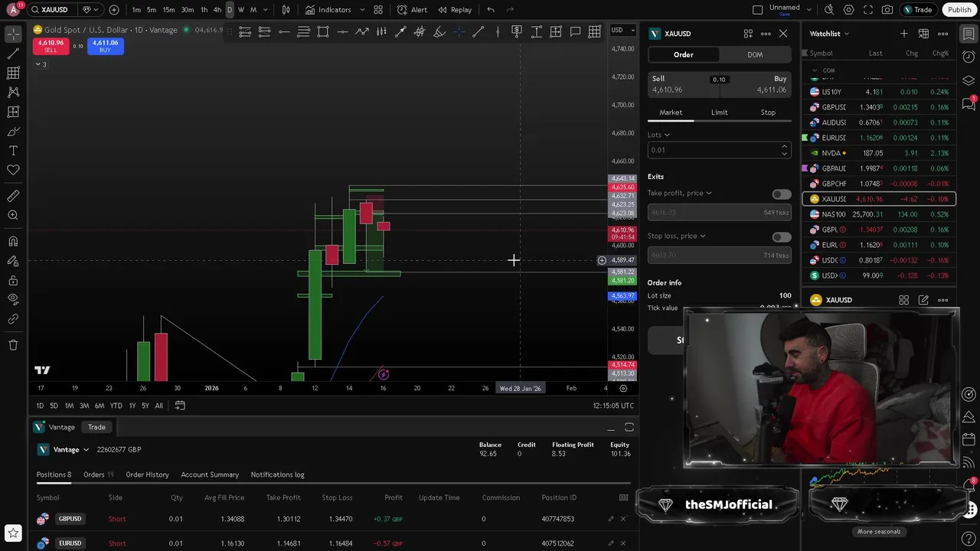This screenshot has height=551, width=980.
Task: Add symbol to watchlist with plus
Action: 904,34
